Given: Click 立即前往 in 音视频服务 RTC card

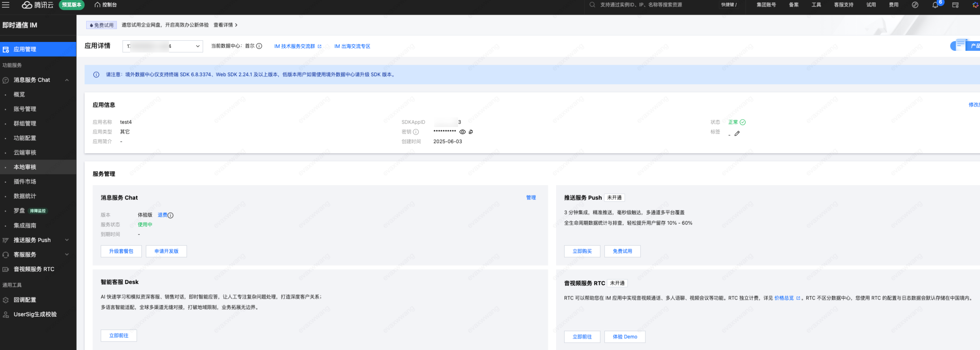Looking at the screenshot, I should click(x=582, y=337).
